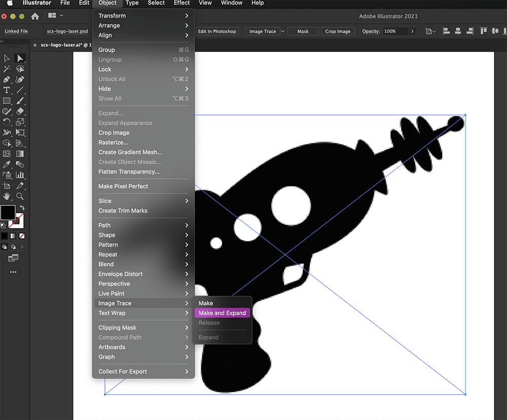Choose Make and Expand from Image Trace submenu
Screen dimensions: 507x420
222,313
